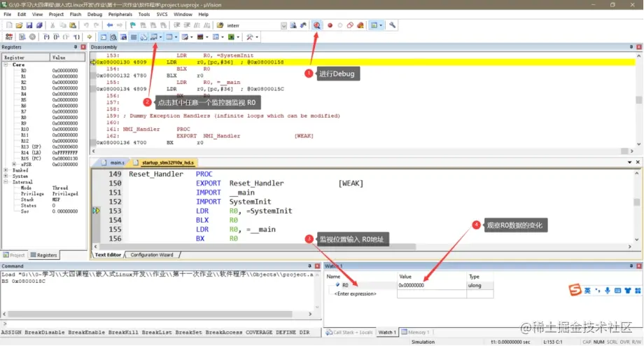Click the IME microphone voice input icon
644x346 pixels.
tap(608, 291)
